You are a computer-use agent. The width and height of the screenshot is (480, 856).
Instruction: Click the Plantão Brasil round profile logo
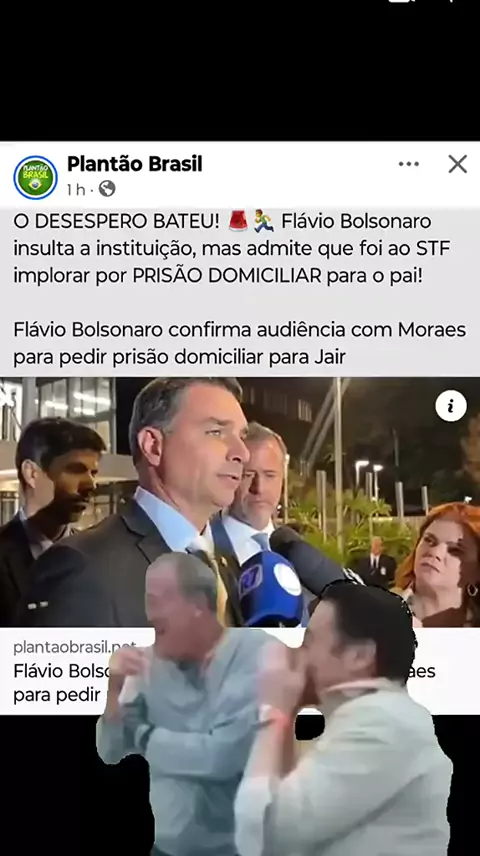coord(35,177)
